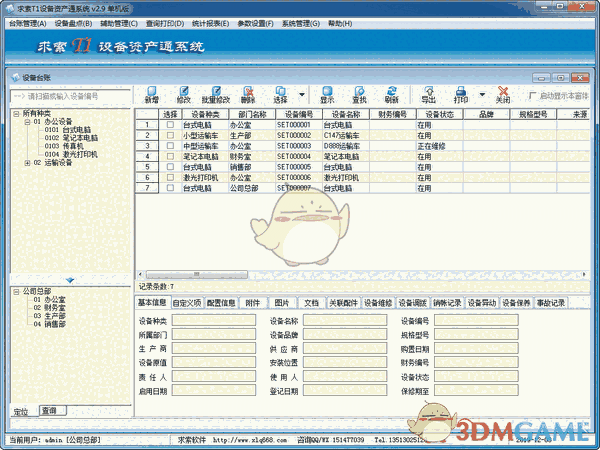
Task: Click the 查找 (Find) toolbar icon
Action: coord(359,95)
